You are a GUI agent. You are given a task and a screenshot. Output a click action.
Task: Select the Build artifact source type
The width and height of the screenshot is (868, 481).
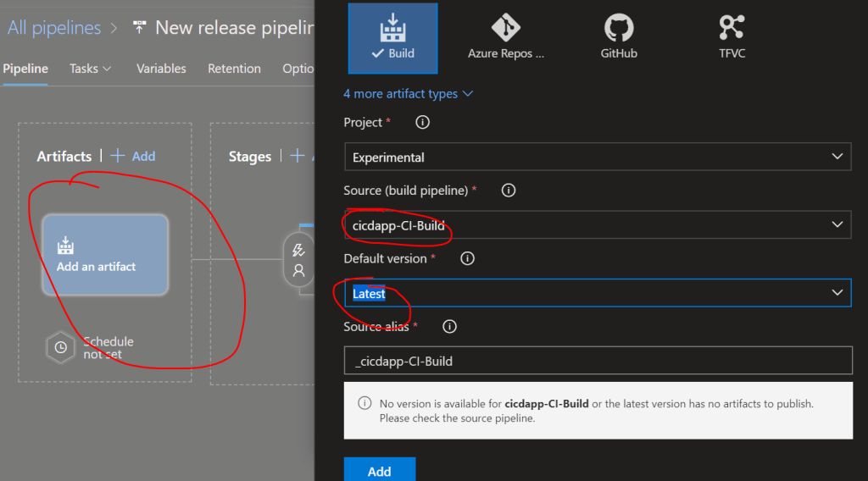pos(392,38)
